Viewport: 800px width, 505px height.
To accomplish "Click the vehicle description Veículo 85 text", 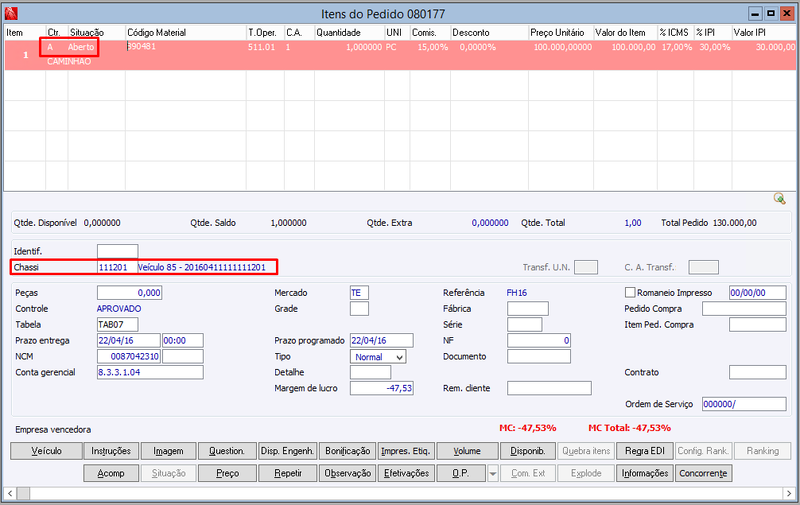I will tap(202, 267).
